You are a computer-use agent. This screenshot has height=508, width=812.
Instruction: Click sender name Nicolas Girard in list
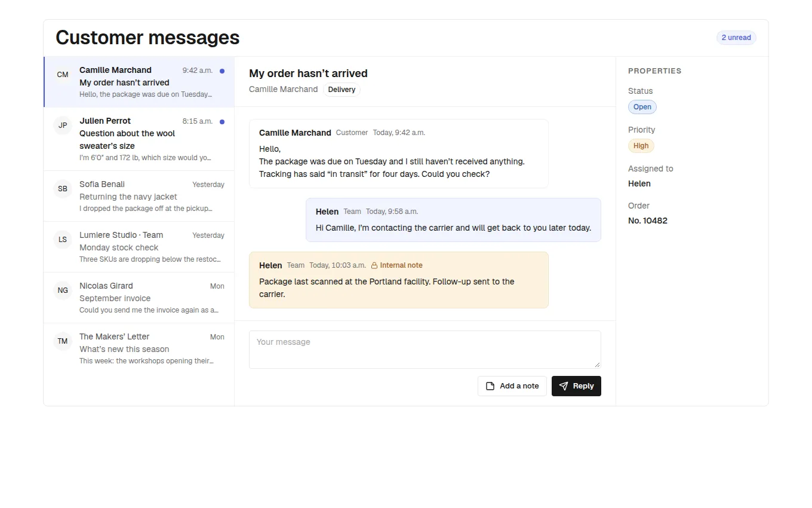106,286
